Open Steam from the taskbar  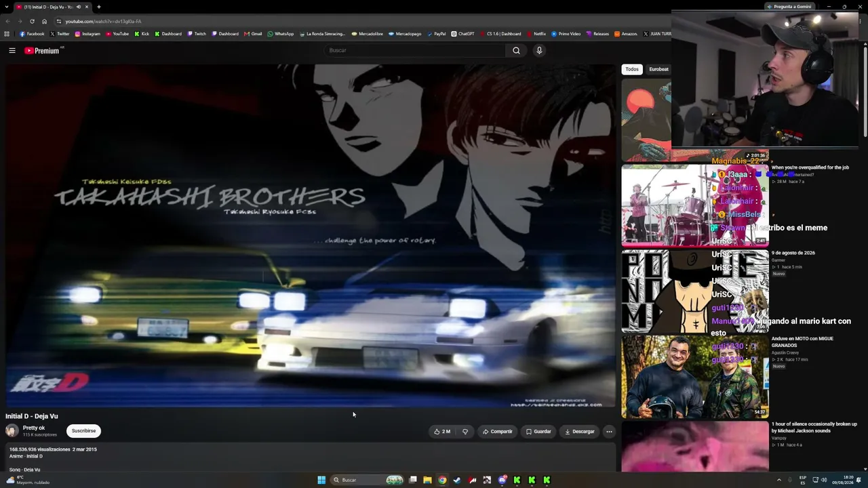click(457, 480)
